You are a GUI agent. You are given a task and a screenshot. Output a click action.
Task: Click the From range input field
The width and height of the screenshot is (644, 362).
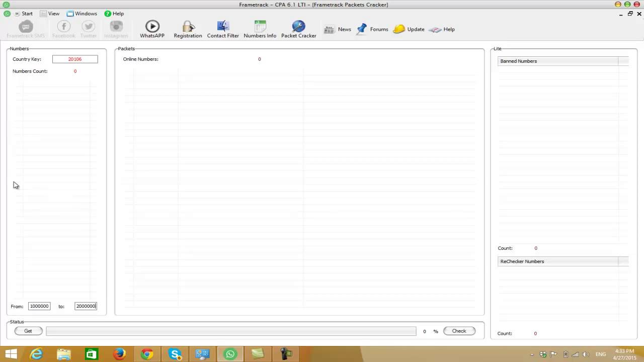click(x=39, y=306)
